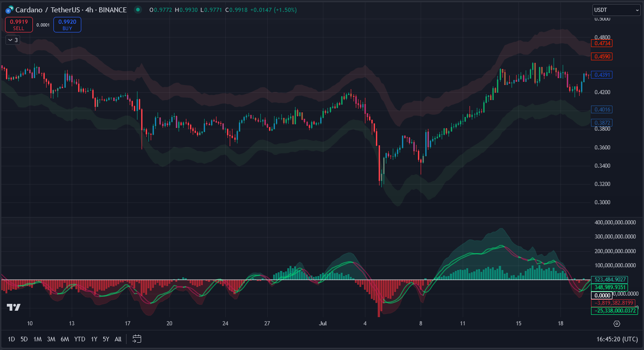Click the 0.0001 spread value
The width and height of the screenshot is (644, 350).
(43, 25)
